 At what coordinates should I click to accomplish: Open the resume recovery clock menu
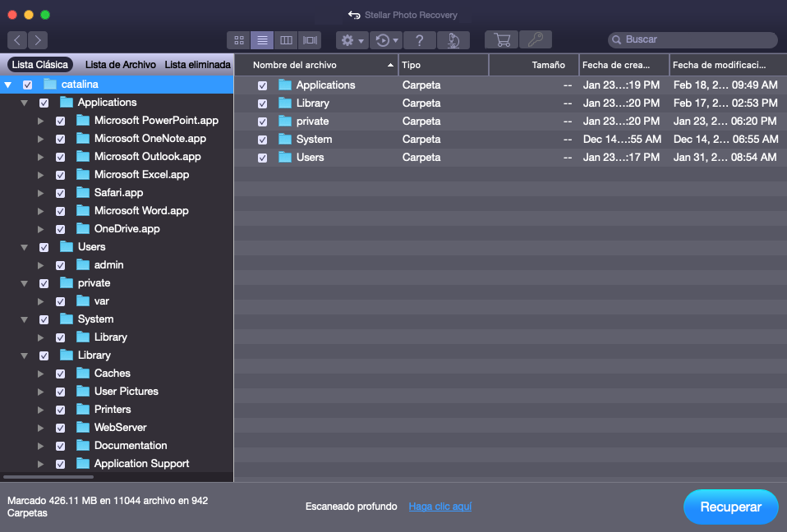click(x=386, y=40)
